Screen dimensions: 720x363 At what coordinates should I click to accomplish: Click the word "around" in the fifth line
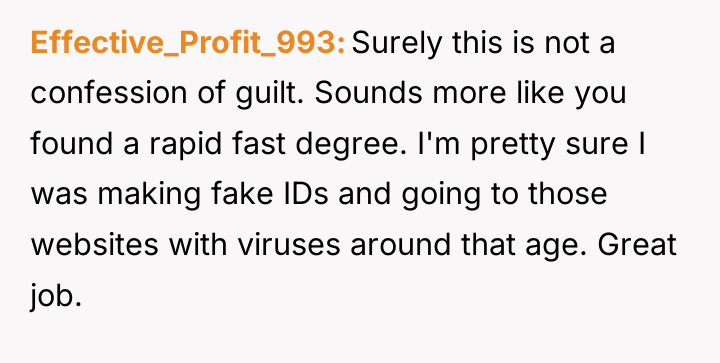point(401,244)
